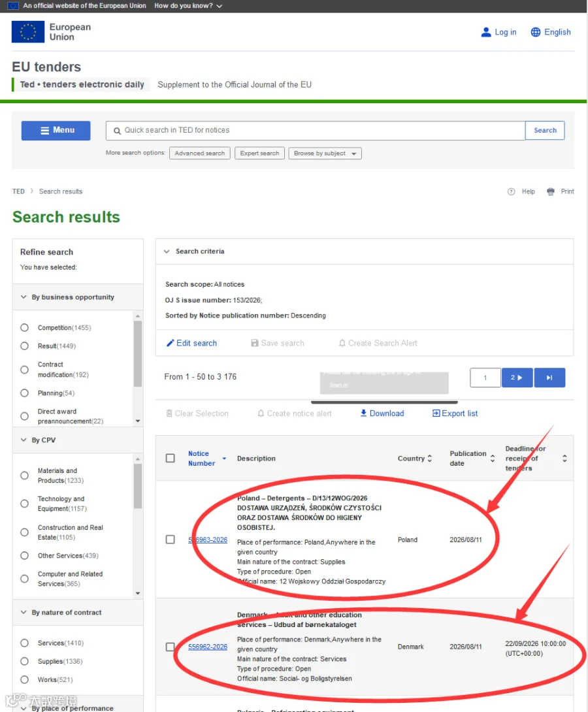Click the small EU flag in top banner
Image resolution: width=588 pixels, height=712 pixels.
click(x=12, y=6)
